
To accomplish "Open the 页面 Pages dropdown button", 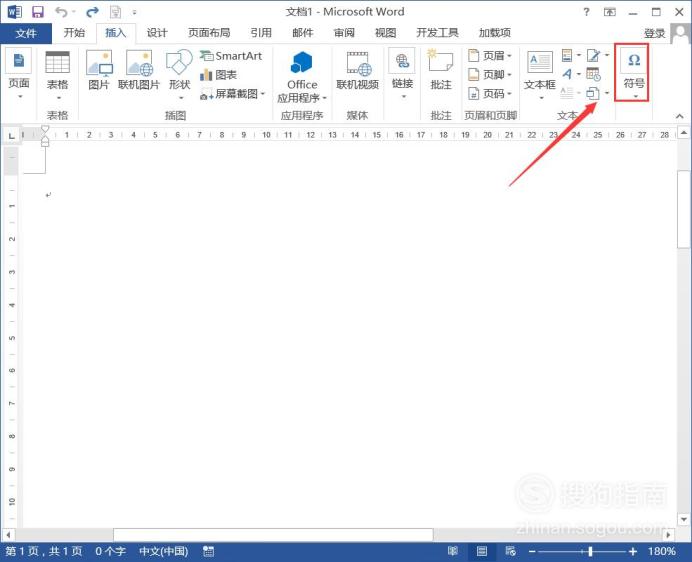I will 19,74.
